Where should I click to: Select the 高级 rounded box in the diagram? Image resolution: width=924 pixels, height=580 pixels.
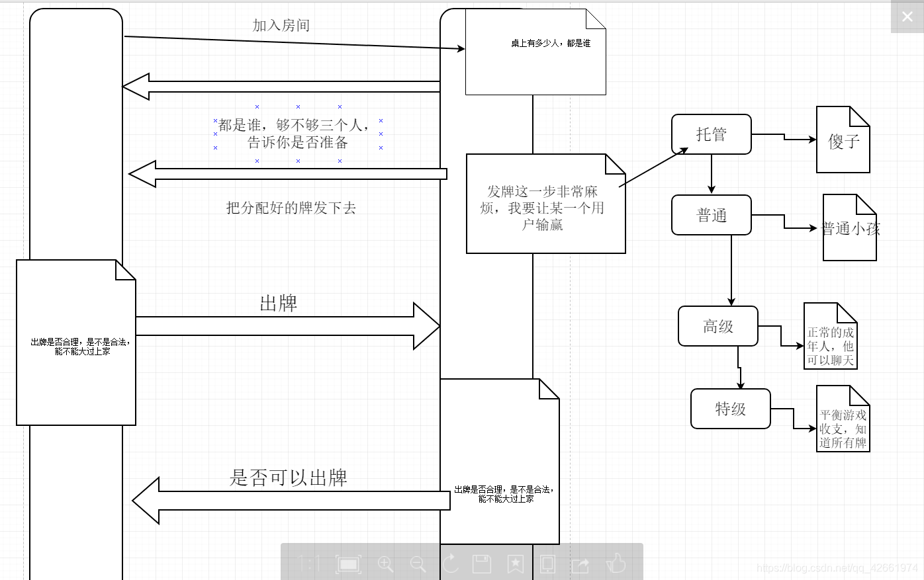pyautogui.click(x=718, y=326)
